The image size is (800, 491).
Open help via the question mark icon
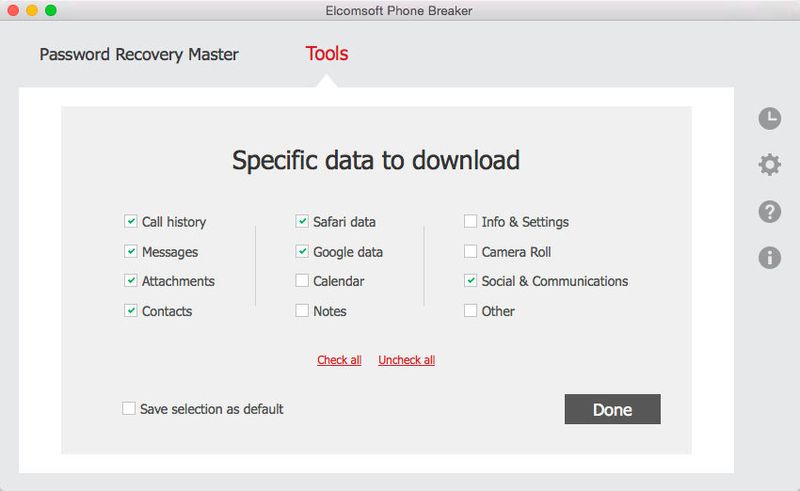click(x=769, y=211)
